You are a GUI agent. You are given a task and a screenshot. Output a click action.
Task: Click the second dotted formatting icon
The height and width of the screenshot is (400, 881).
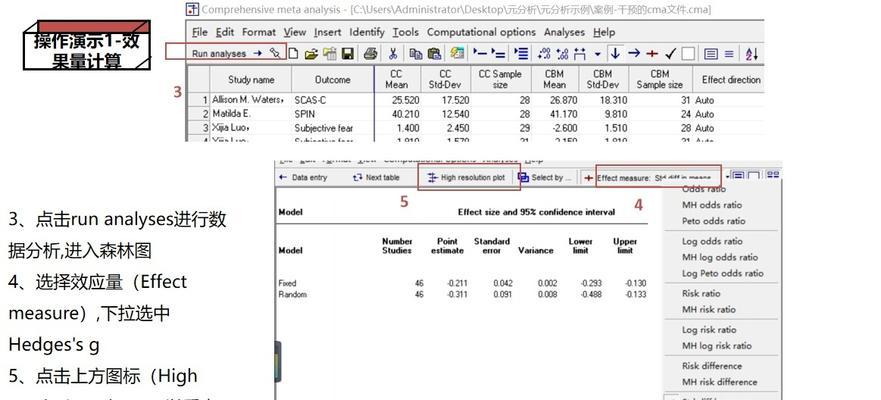[562, 54]
